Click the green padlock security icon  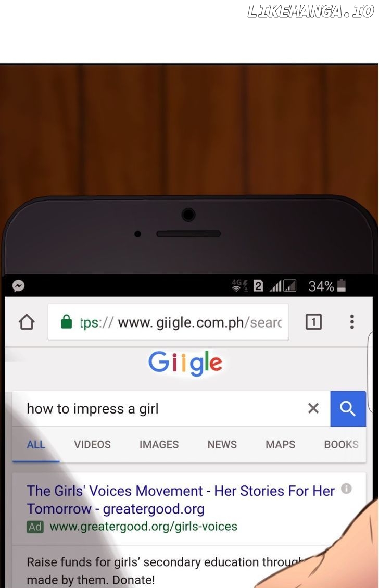66,321
